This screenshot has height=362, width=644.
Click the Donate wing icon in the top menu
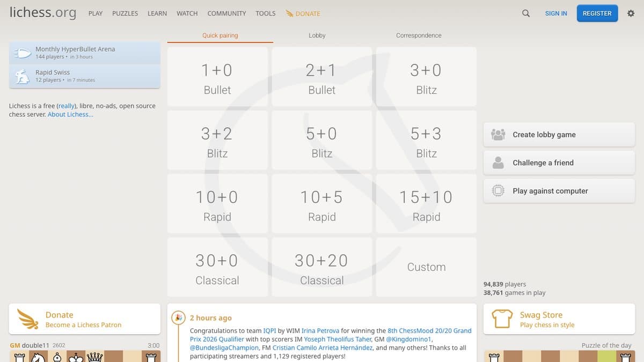(x=289, y=13)
